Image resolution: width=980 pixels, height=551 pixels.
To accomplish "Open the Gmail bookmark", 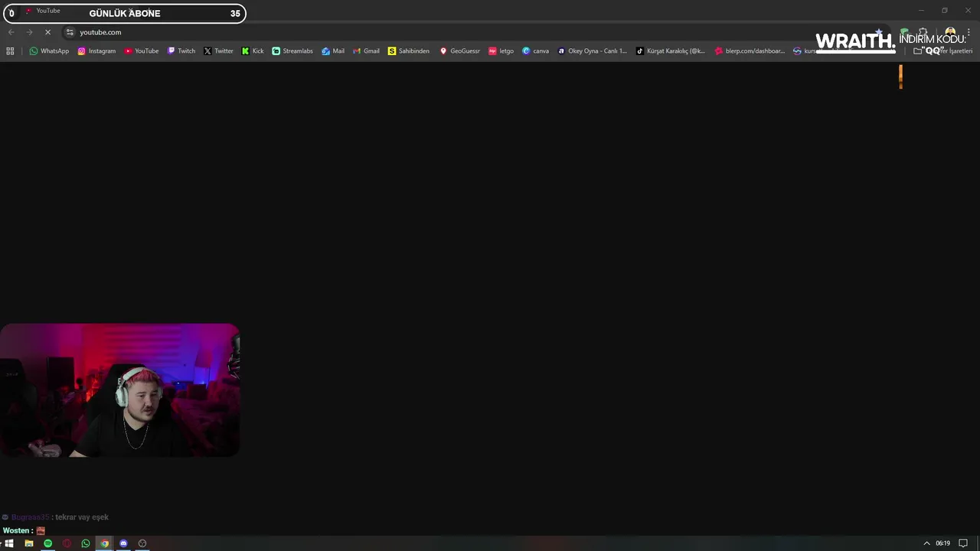I will 366,51.
